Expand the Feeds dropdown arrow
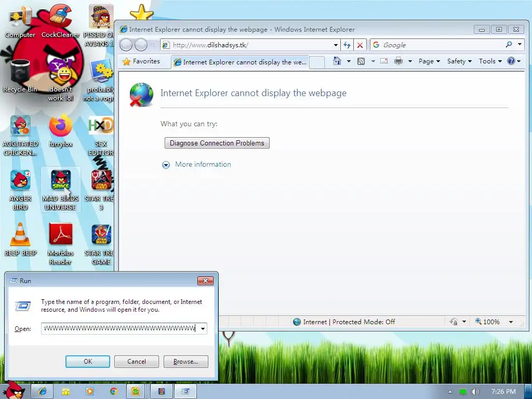The height and width of the screenshot is (399, 532). [x=373, y=61]
